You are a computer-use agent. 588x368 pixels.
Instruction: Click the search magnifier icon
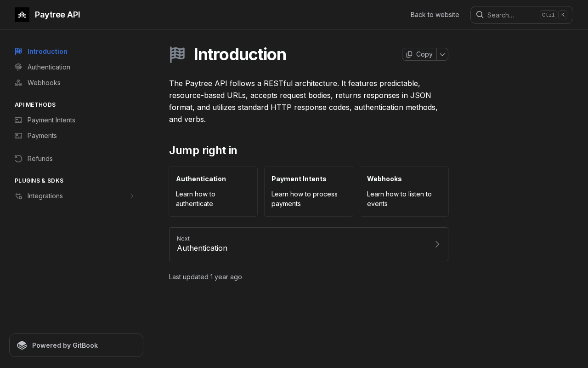pos(480,15)
